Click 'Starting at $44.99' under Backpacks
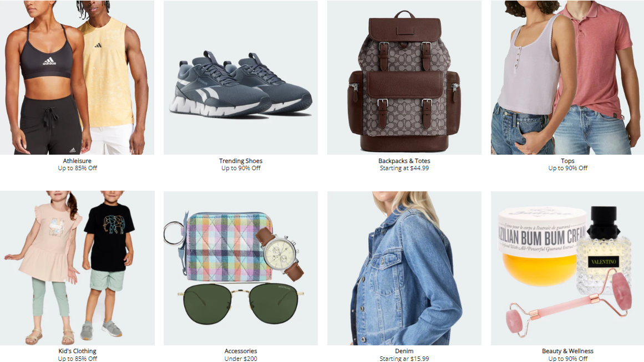This screenshot has width=644, height=362. (404, 169)
